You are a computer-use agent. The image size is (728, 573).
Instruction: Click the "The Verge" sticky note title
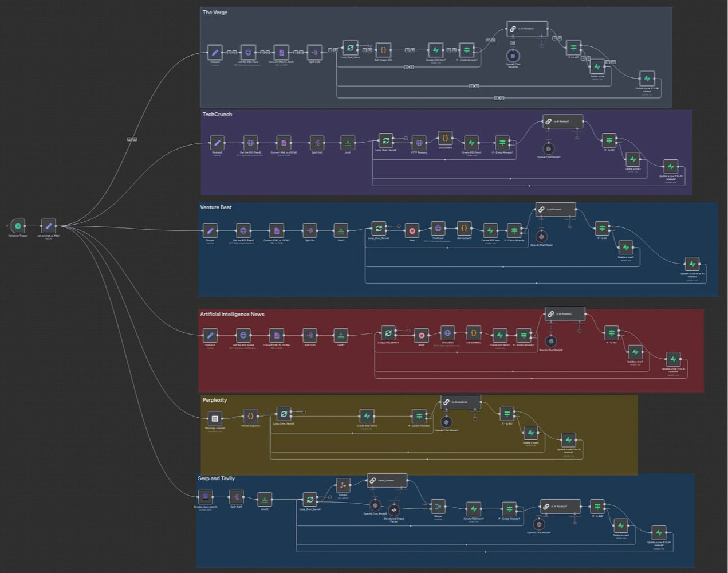[x=215, y=12]
